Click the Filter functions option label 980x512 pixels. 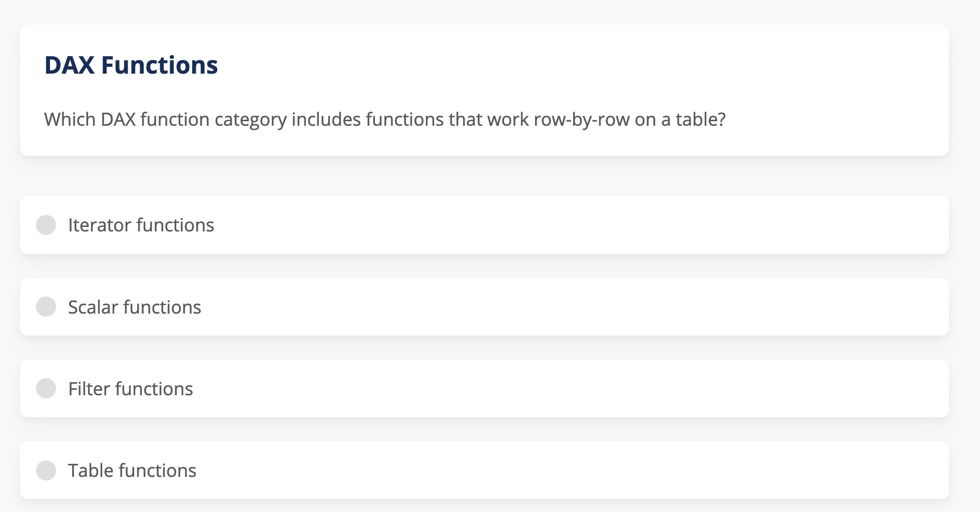(130, 388)
